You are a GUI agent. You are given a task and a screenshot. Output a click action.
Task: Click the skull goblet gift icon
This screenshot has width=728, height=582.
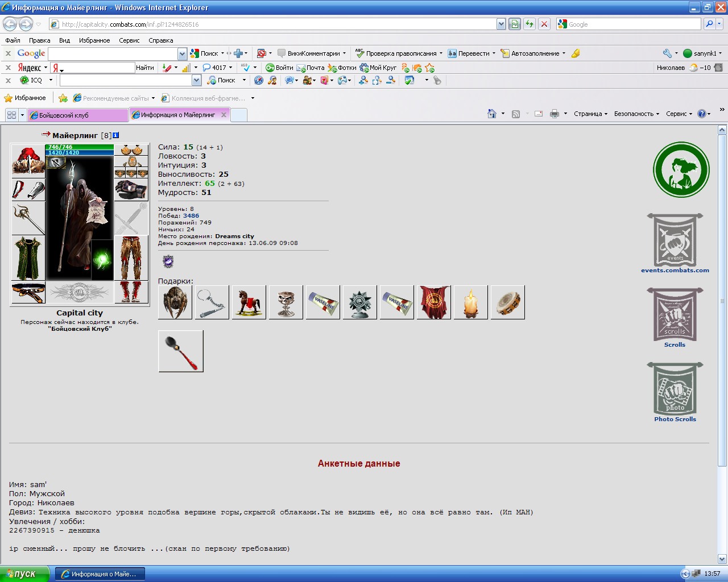coord(286,302)
